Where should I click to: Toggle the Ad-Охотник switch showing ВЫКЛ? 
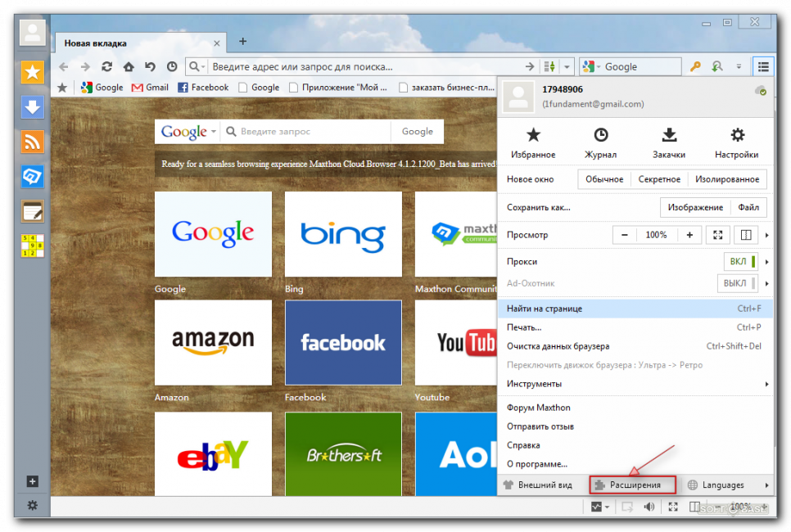tap(738, 283)
